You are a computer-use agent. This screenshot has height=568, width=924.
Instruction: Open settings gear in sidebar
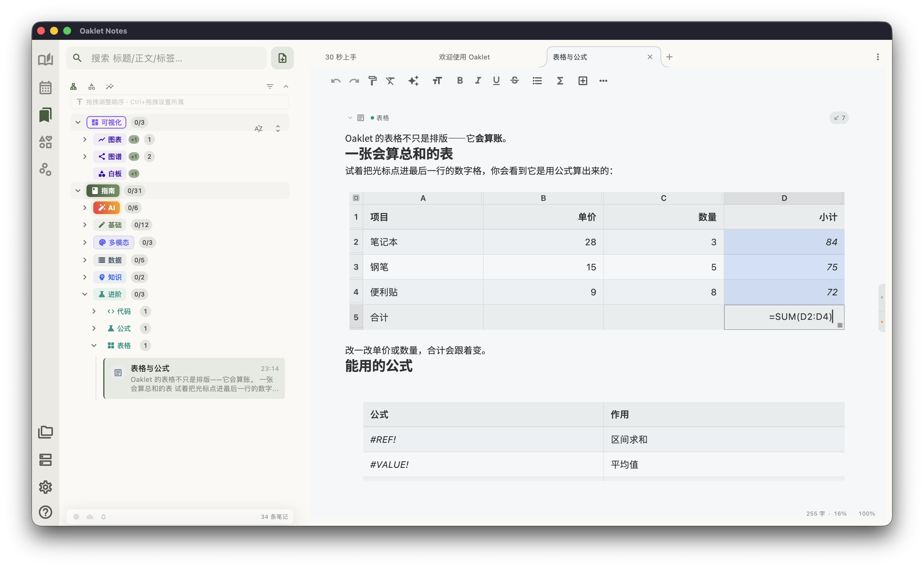pos(46,487)
